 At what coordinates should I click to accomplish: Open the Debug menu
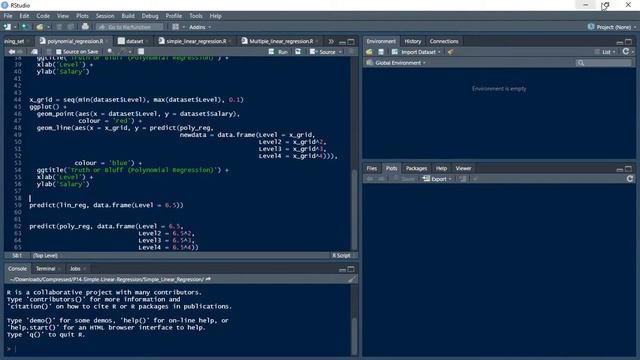[150, 16]
